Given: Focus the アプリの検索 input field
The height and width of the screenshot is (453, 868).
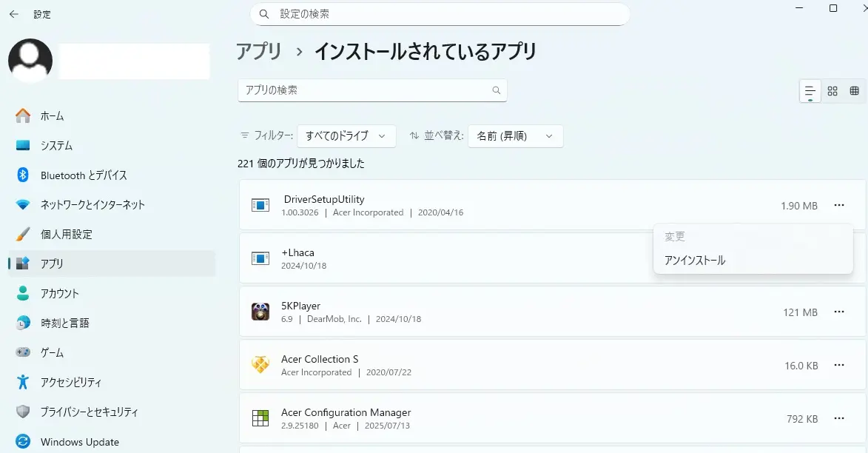Looking at the screenshot, I should click(372, 90).
